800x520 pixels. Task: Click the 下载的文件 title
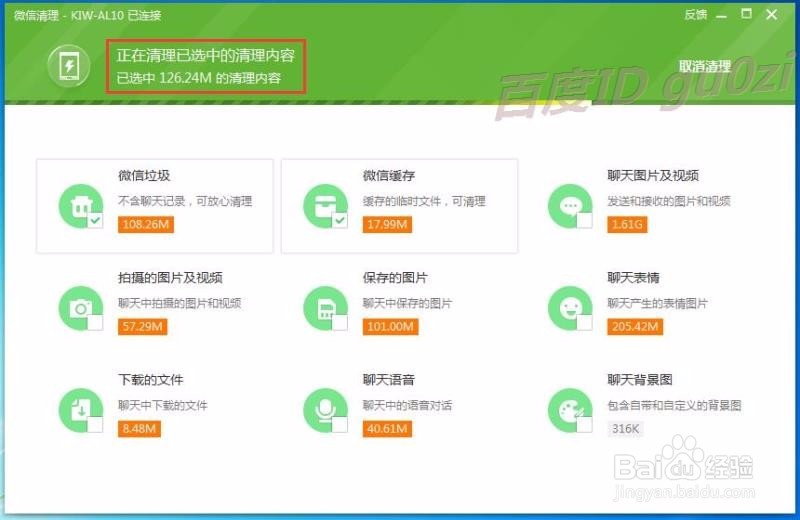tap(151, 380)
